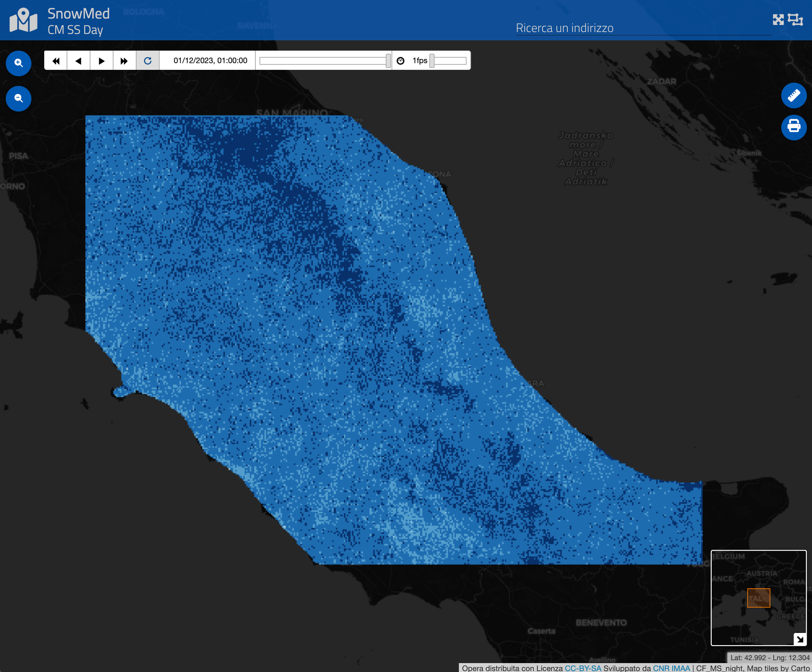Click the time position slider handle
This screenshot has width=812, height=672.
388,61
